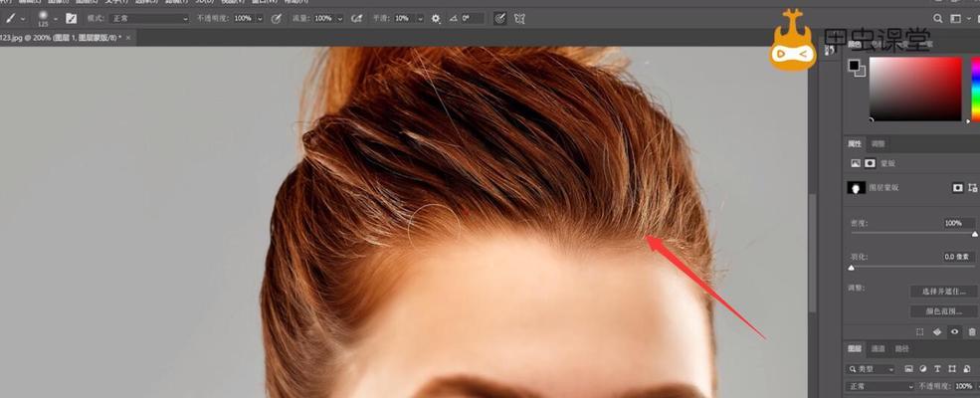Toggle mask visibility eye icon
980x398 pixels.
coord(954,332)
